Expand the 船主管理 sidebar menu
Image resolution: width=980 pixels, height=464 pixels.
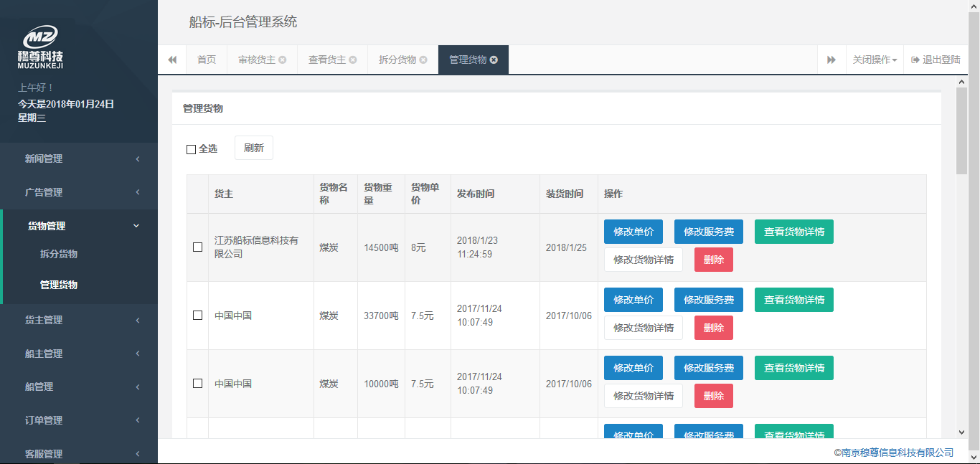79,354
